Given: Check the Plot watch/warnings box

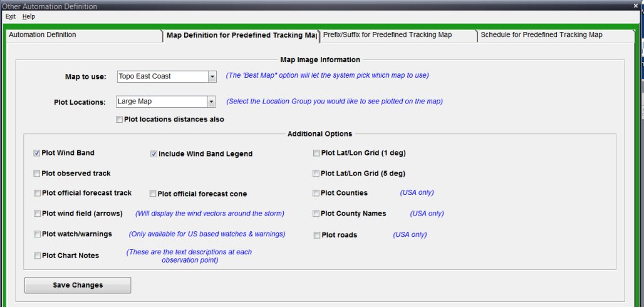Looking at the screenshot, I should (x=37, y=234).
